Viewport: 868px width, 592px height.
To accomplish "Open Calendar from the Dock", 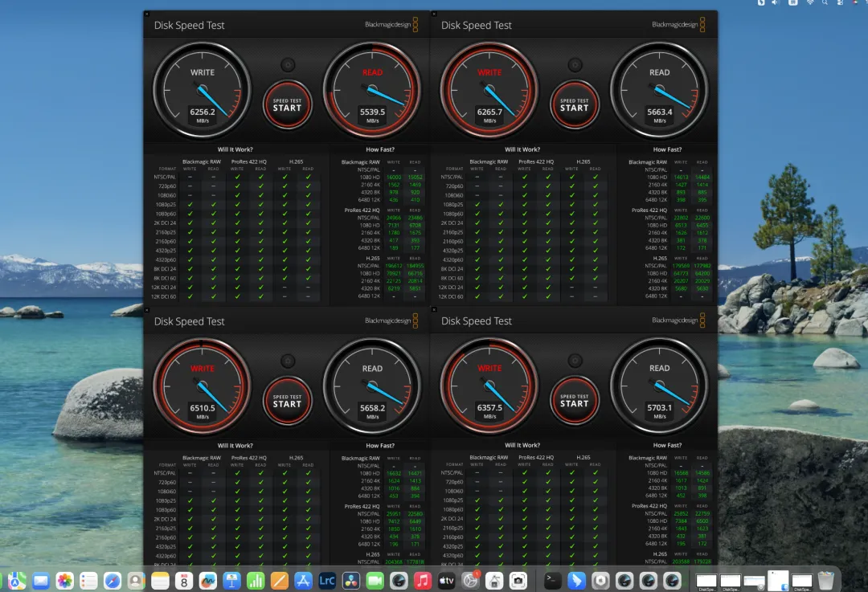I will 184,581.
